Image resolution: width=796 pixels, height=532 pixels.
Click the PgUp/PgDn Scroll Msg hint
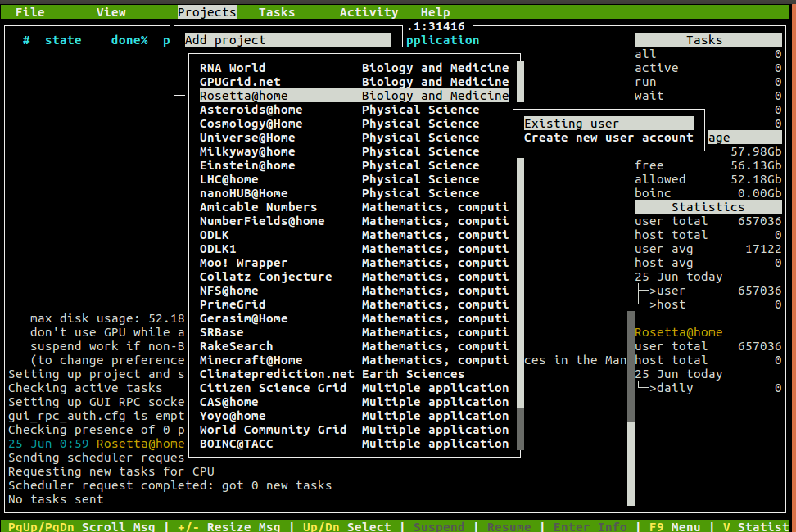coord(82,527)
